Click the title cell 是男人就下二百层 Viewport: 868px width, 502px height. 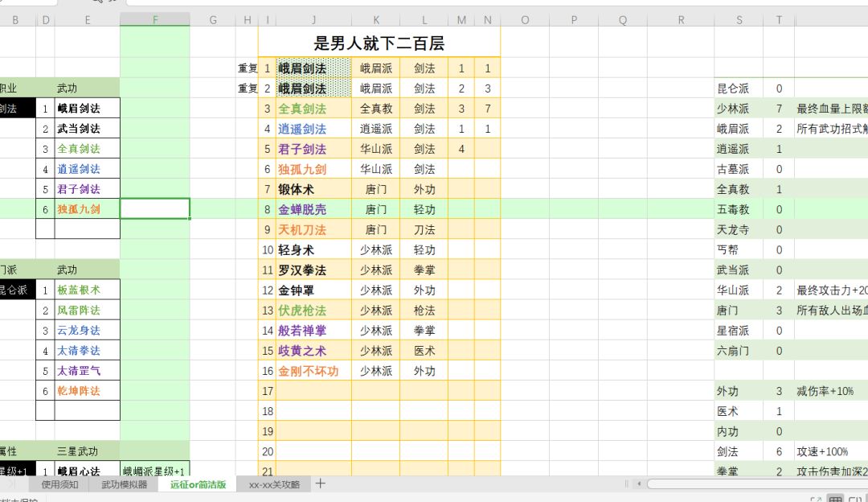tap(379, 43)
